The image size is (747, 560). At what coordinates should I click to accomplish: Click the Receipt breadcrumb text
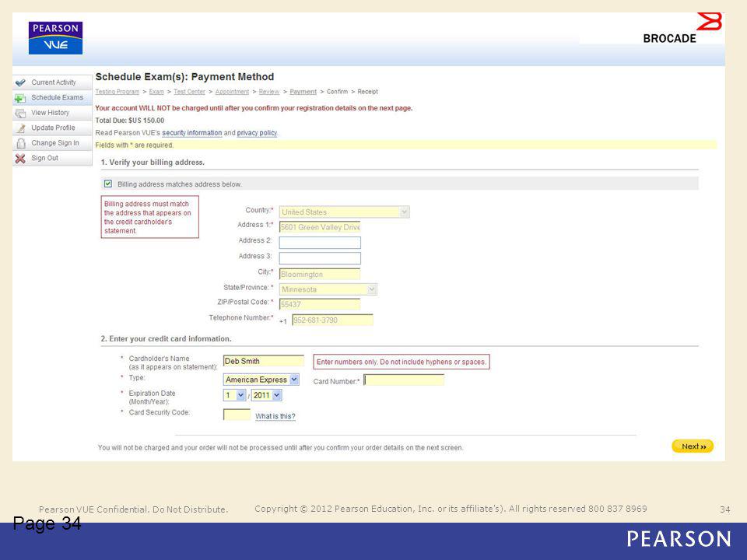click(368, 92)
